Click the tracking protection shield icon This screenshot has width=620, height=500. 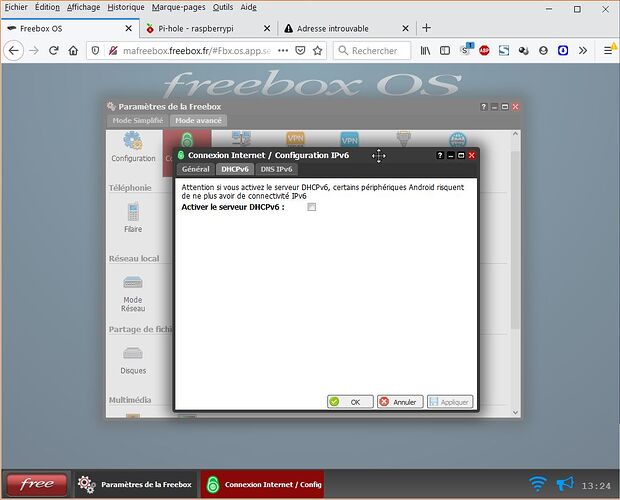click(95, 51)
